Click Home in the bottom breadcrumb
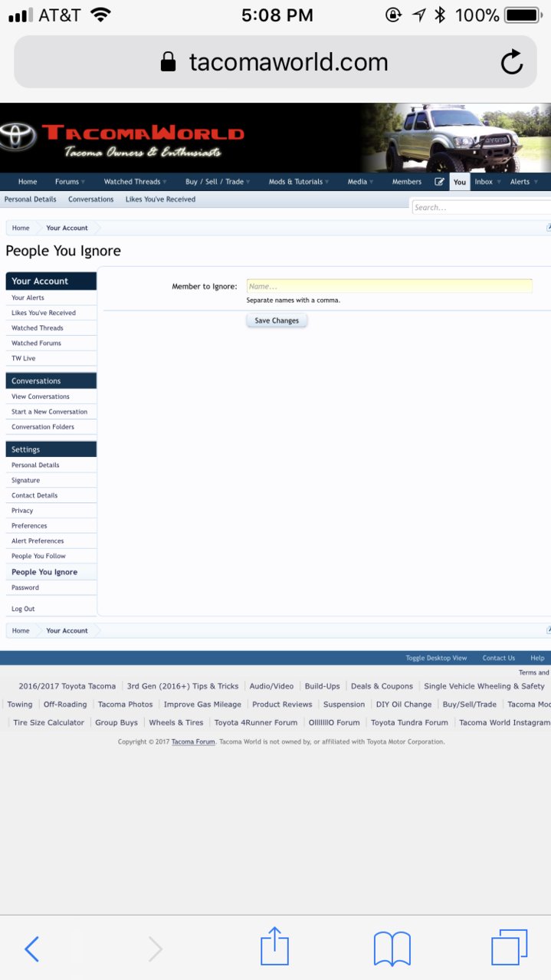 click(x=21, y=630)
